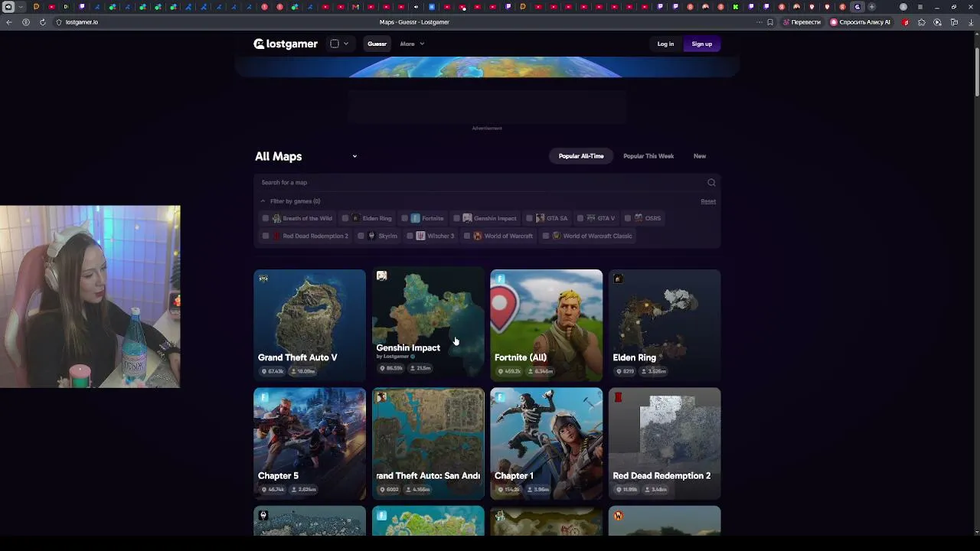Click the Log in button
Image resolution: width=980 pixels, height=551 pixels.
coord(665,44)
